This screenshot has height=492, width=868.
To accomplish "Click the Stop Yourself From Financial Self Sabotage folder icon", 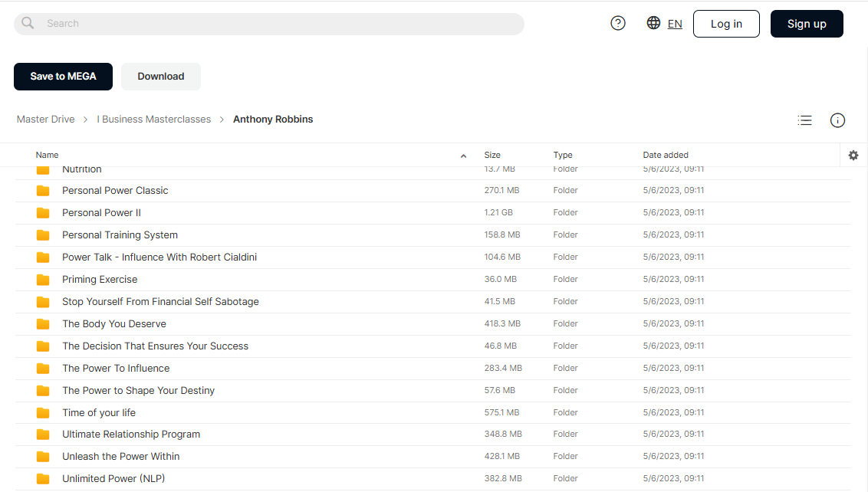I will tap(43, 302).
